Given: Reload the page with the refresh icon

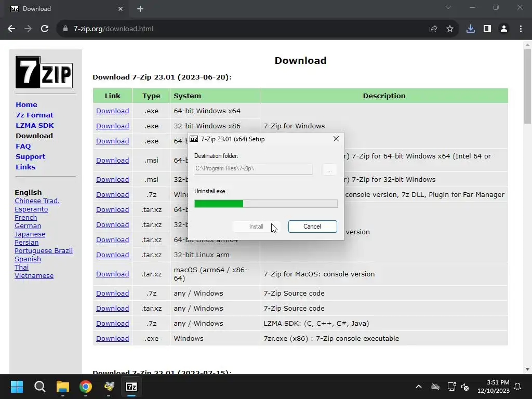Looking at the screenshot, I should click(45, 29).
